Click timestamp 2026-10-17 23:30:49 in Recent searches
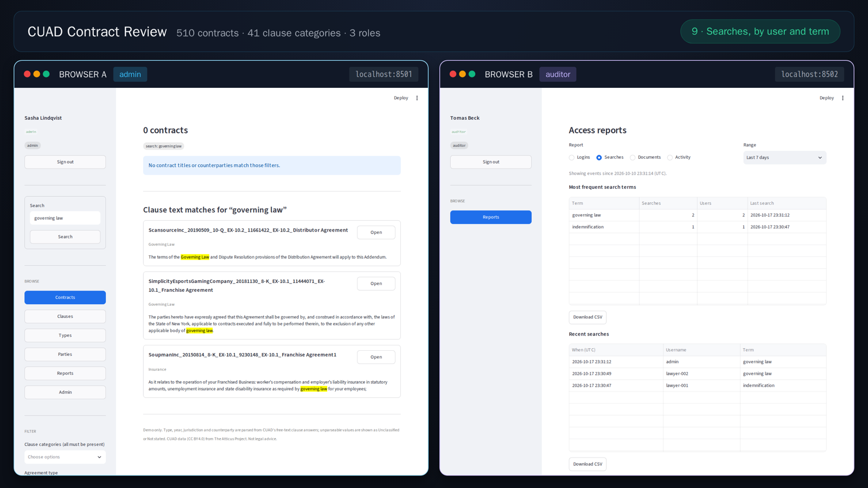The height and width of the screenshot is (488, 868). pyautogui.click(x=591, y=374)
